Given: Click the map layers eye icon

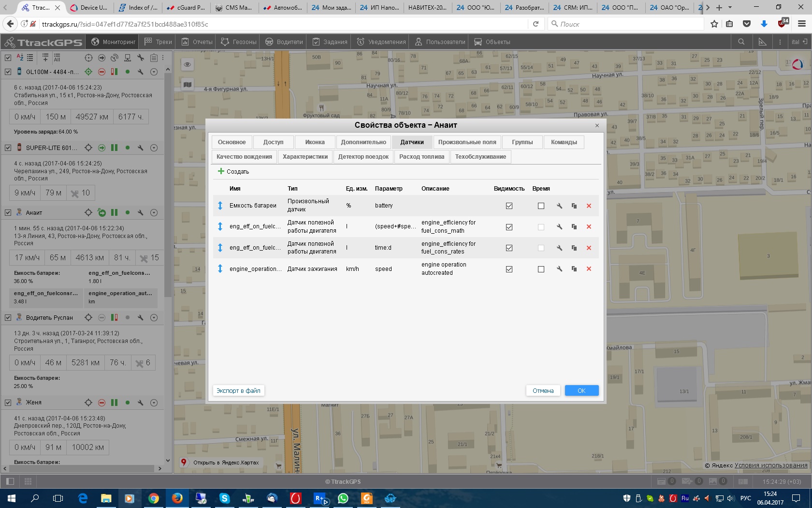Looking at the screenshot, I should pyautogui.click(x=187, y=64).
